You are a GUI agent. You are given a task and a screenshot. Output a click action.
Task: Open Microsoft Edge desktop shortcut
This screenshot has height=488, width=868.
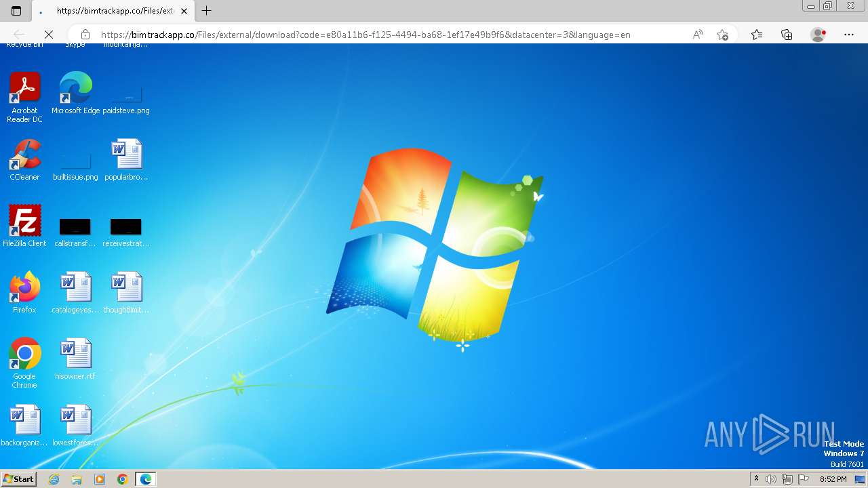tap(75, 93)
